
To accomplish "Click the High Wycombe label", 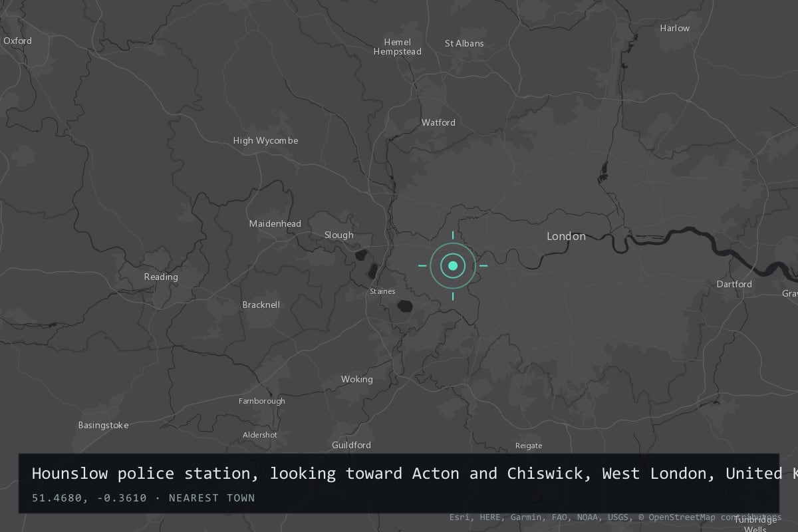I will [265, 140].
